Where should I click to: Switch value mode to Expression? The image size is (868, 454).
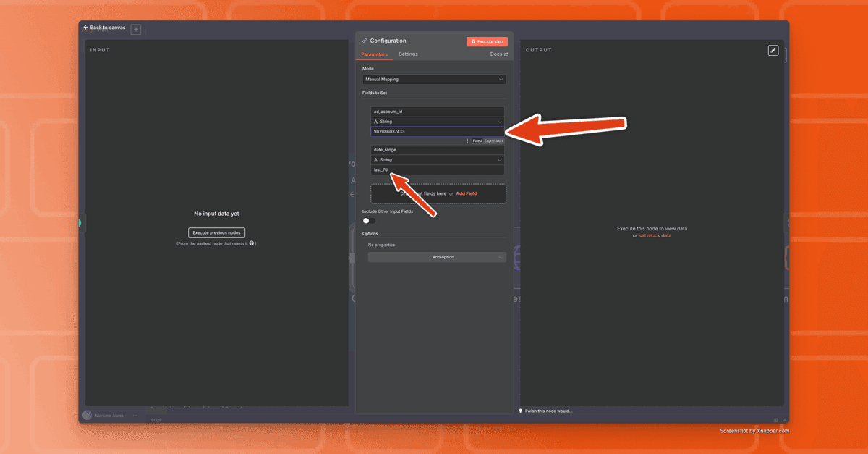493,140
